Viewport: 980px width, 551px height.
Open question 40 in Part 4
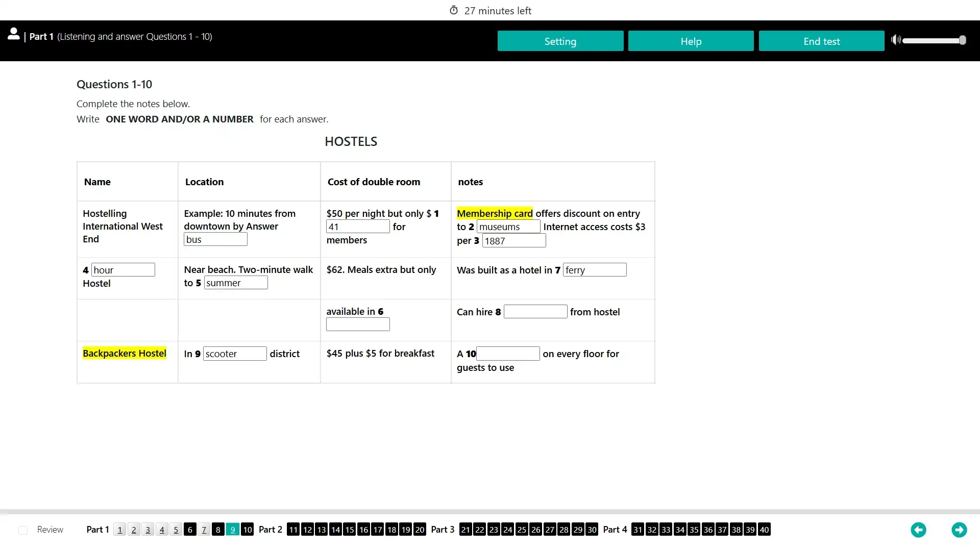[764, 530]
